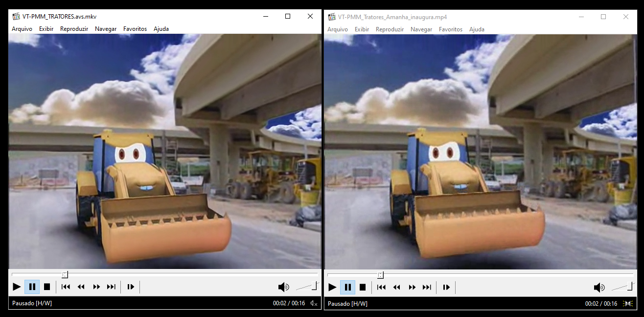Minimize the VT-PMM_TRATORES.avs.mkv window
The height and width of the screenshot is (317, 644).
point(265,16)
